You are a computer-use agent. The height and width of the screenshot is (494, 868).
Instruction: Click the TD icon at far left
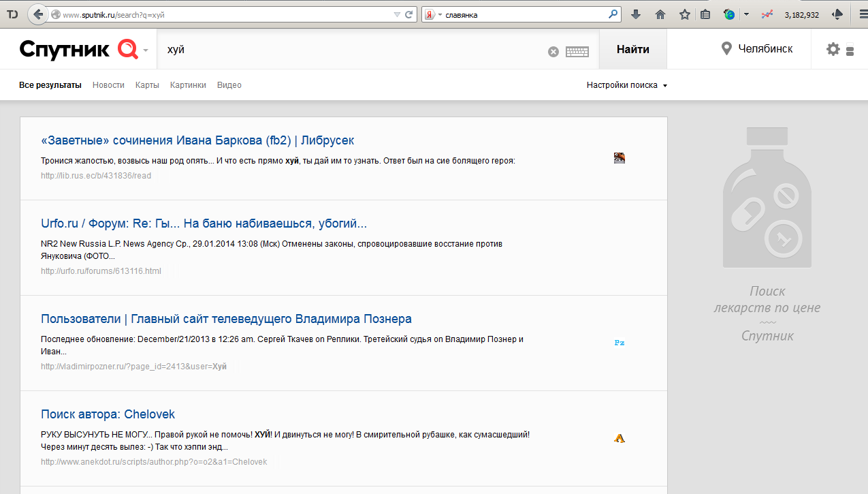(x=12, y=14)
